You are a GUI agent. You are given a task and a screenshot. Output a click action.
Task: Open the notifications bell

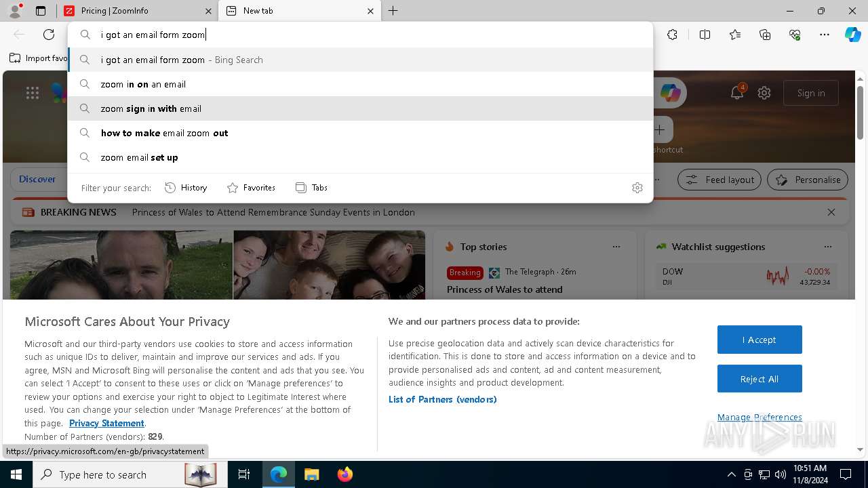pyautogui.click(x=737, y=93)
